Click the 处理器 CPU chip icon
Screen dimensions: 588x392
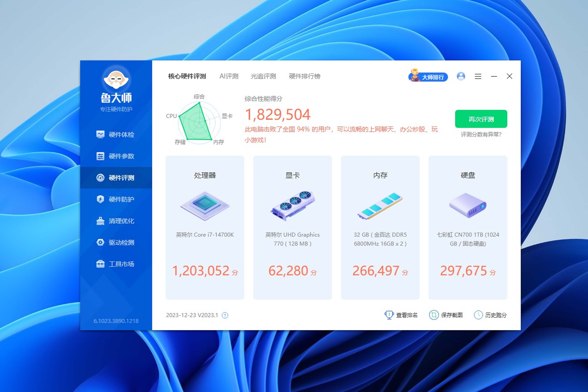pos(205,206)
